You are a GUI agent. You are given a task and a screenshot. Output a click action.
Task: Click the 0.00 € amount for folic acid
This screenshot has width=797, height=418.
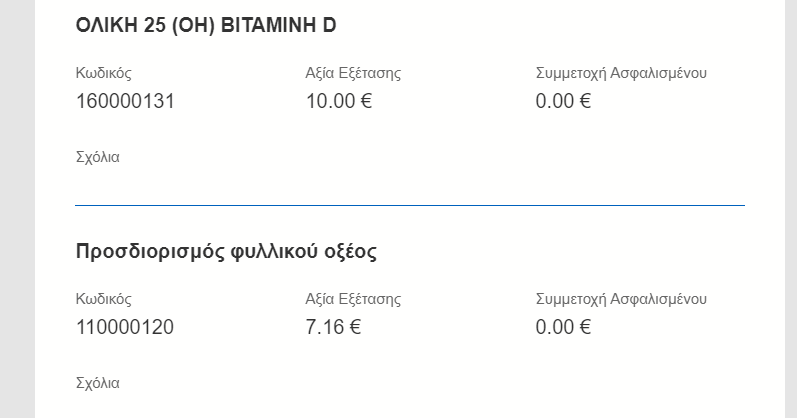click(563, 327)
